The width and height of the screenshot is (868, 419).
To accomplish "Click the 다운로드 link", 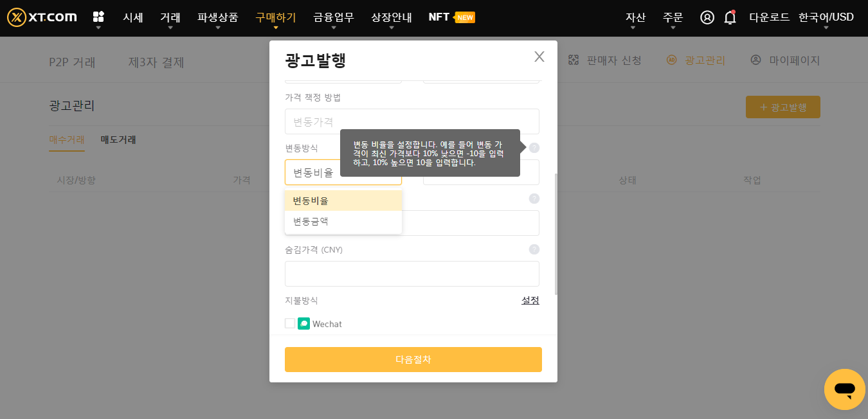I will [770, 17].
